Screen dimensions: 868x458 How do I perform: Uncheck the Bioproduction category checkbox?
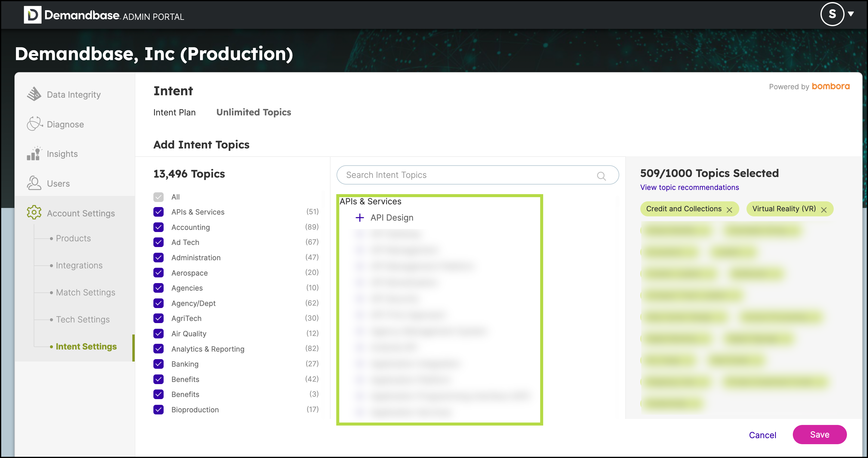tap(159, 410)
